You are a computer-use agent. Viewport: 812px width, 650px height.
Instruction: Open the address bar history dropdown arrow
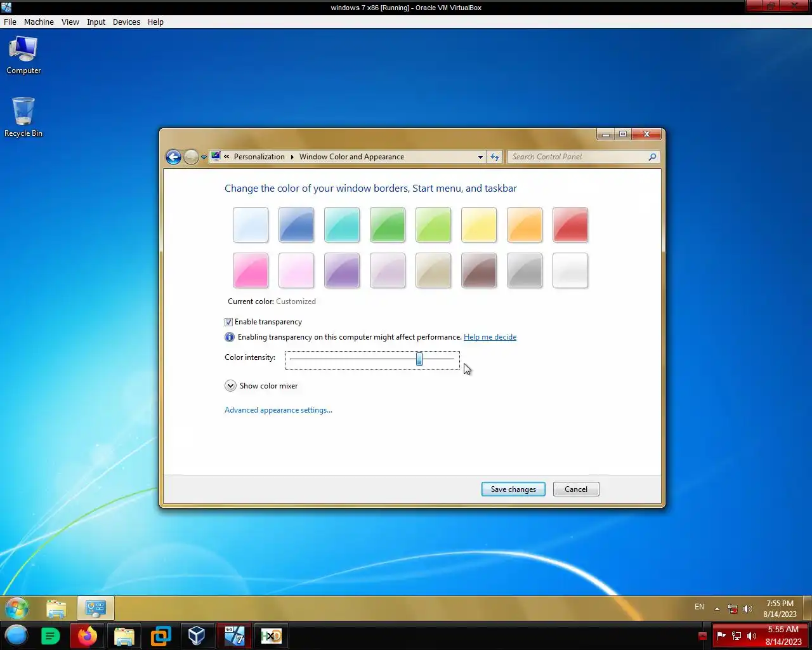tap(480, 157)
